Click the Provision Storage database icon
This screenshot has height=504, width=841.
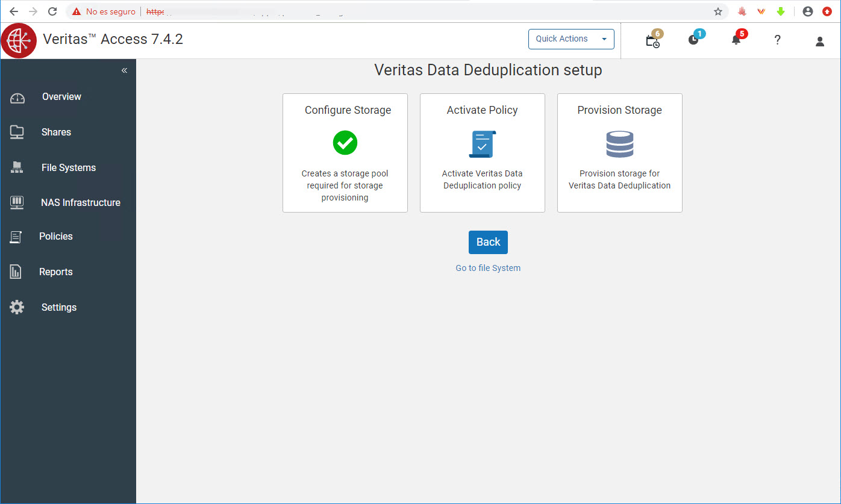click(x=619, y=144)
